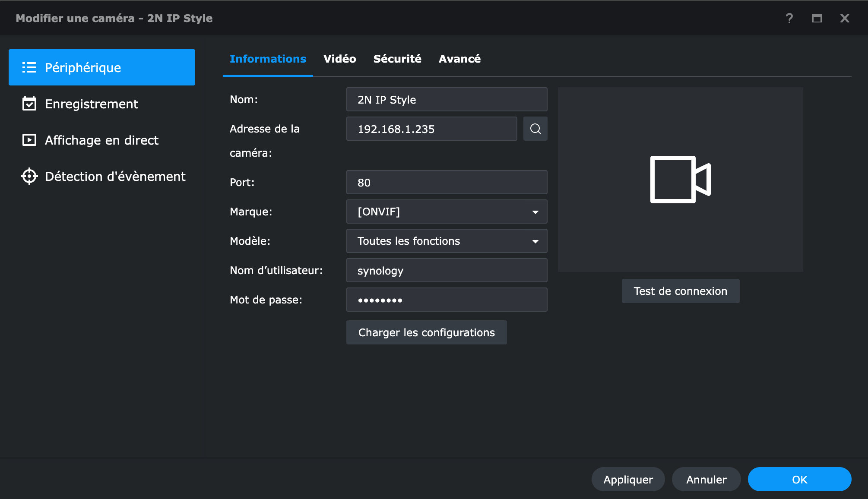The image size is (868, 499).
Task: Click the search camera magnifier icon
Action: click(x=535, y=129)
